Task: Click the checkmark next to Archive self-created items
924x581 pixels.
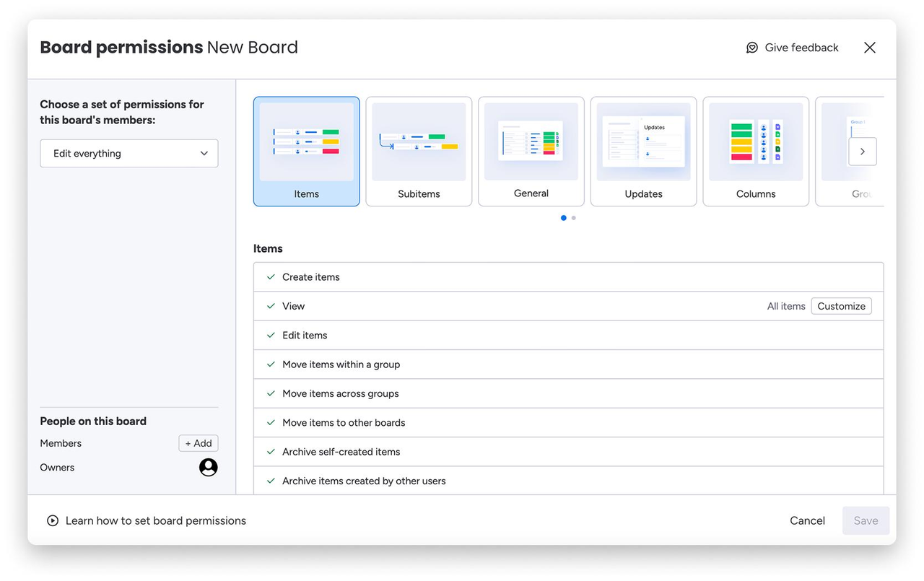Action: tap(271, 452)
